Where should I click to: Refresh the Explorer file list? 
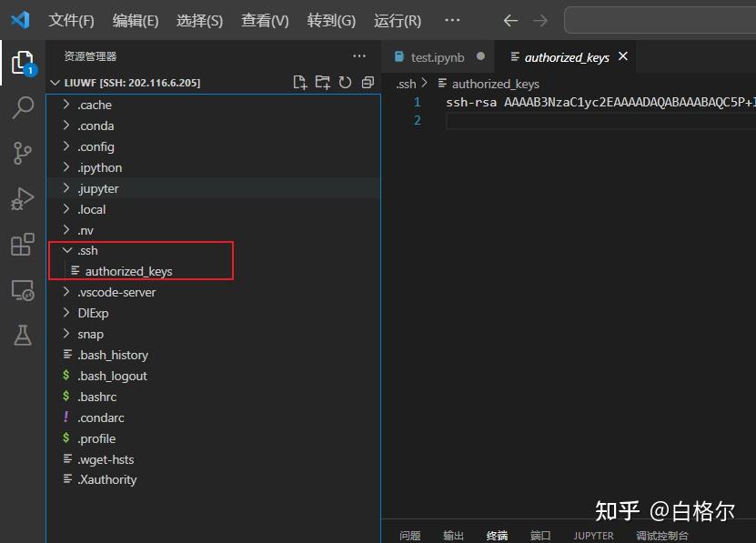[x=345, y=82]
